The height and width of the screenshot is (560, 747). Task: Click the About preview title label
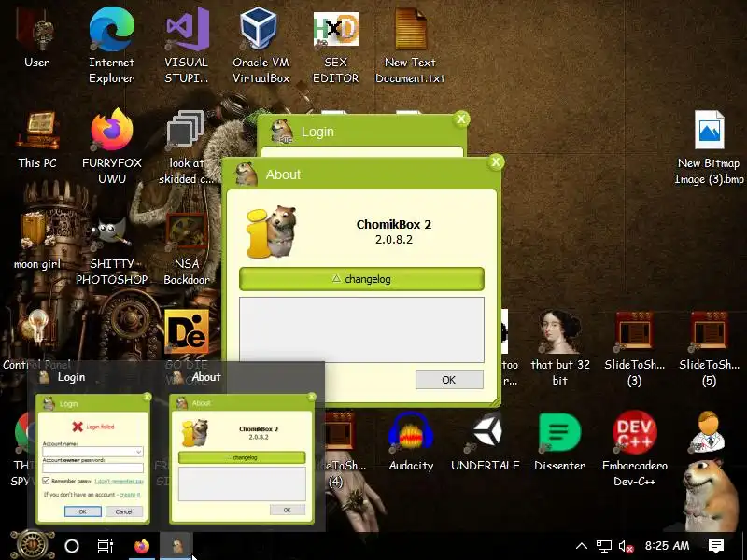click(x=205, y=377)
